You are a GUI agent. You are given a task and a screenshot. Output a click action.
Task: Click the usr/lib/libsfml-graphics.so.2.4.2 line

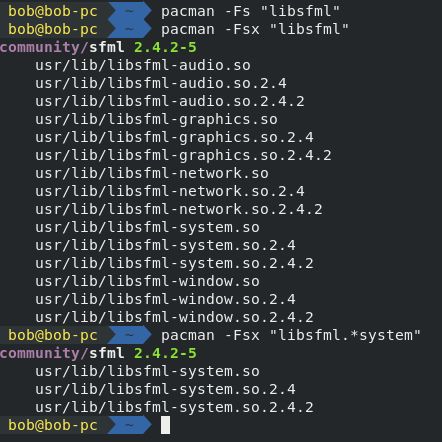click(x=183, y=156)
